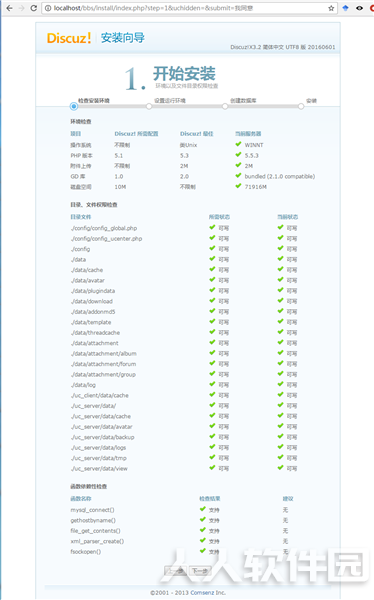Select the second step circle 设置运行环境
Image resolution: width=374 pixels, height=600 pixels.
(149, 106)
